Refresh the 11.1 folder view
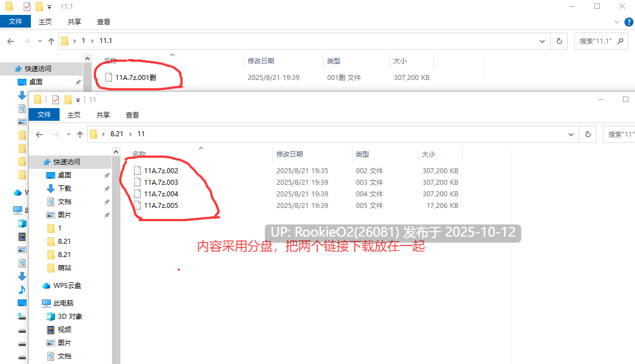 coord(559,41)
